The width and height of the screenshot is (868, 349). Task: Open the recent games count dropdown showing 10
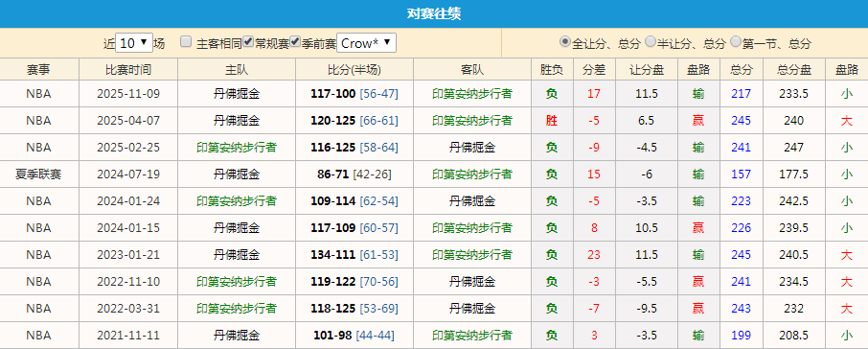[x=134, y=42]
